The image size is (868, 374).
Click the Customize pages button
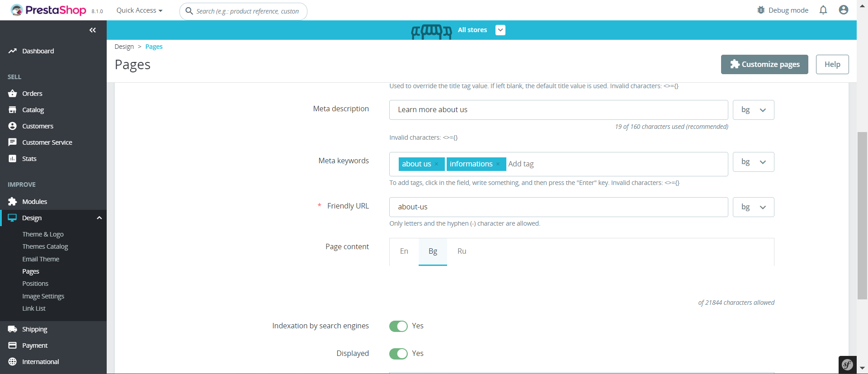coord(764,64)
